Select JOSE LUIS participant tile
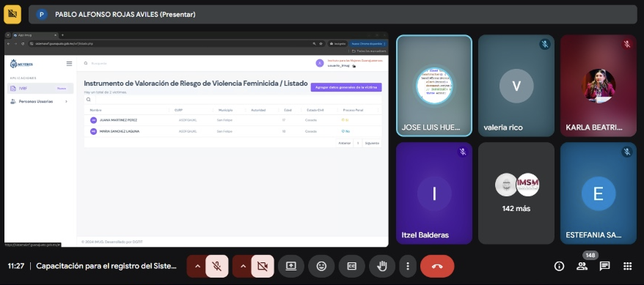Viewport: 644px width, 285px height. (x=434, y=86)
